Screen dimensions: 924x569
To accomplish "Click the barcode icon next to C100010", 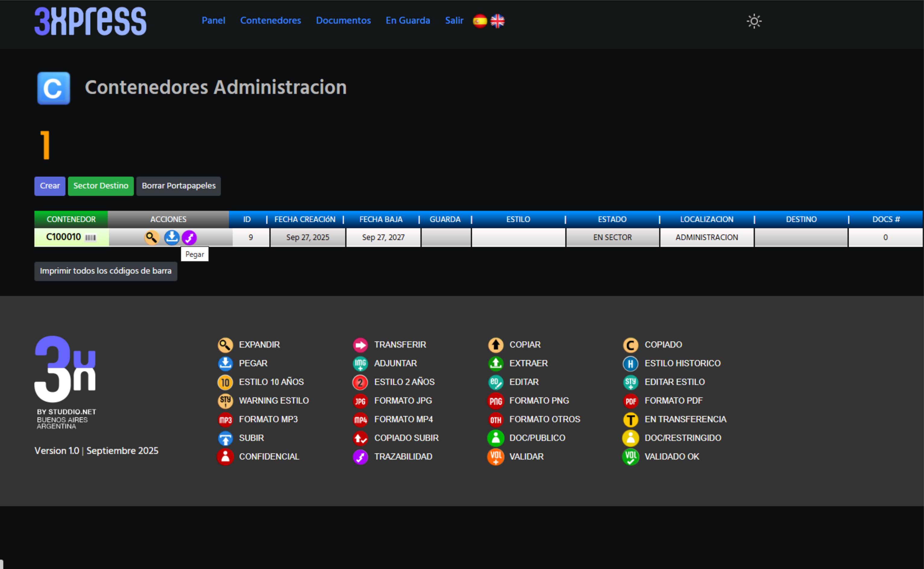I will tap(91, 237).
